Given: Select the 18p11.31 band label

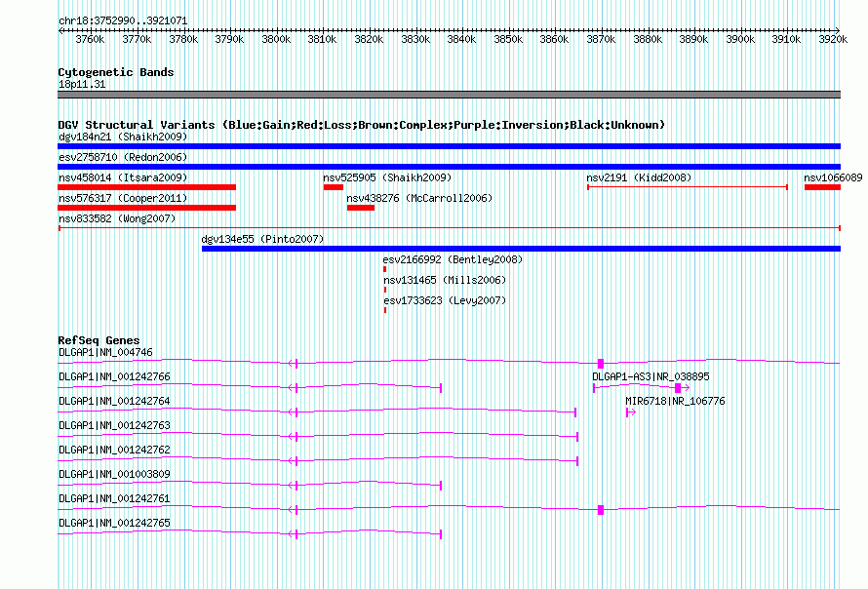Looking at the screenshot, I should coord(82,84).
